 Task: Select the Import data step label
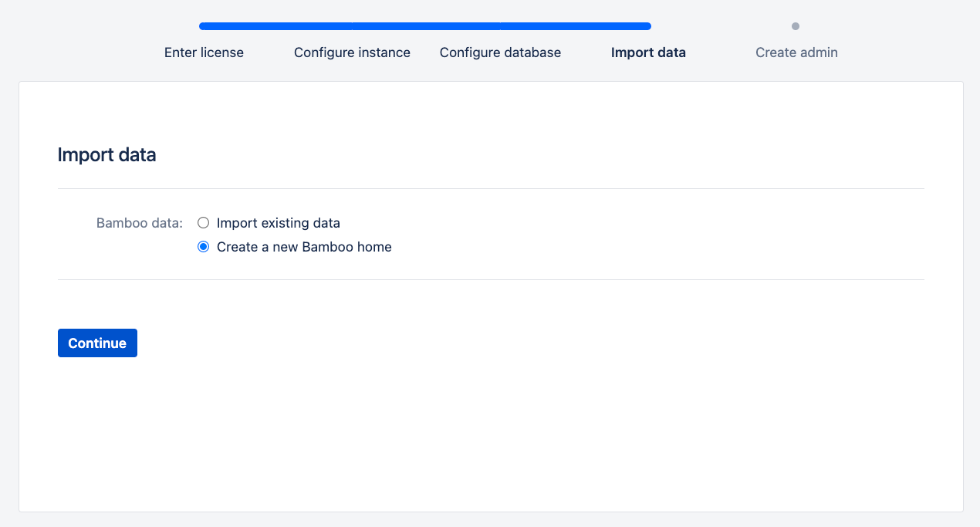click(x=648, y=52)
